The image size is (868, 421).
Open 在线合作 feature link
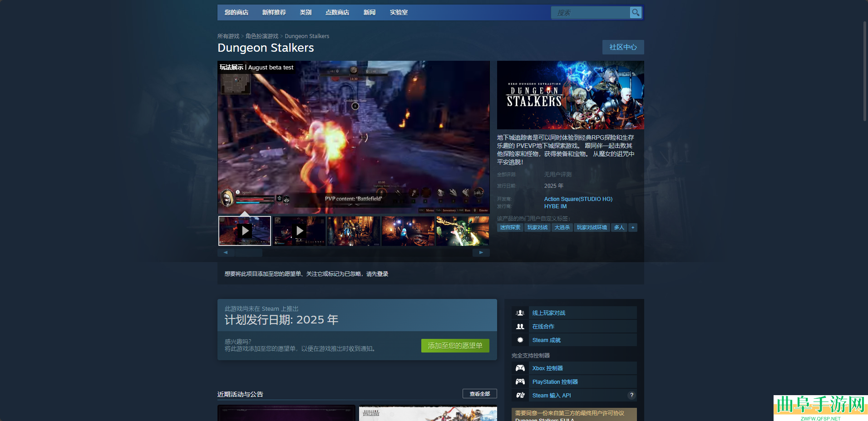[x=543, y=327]
